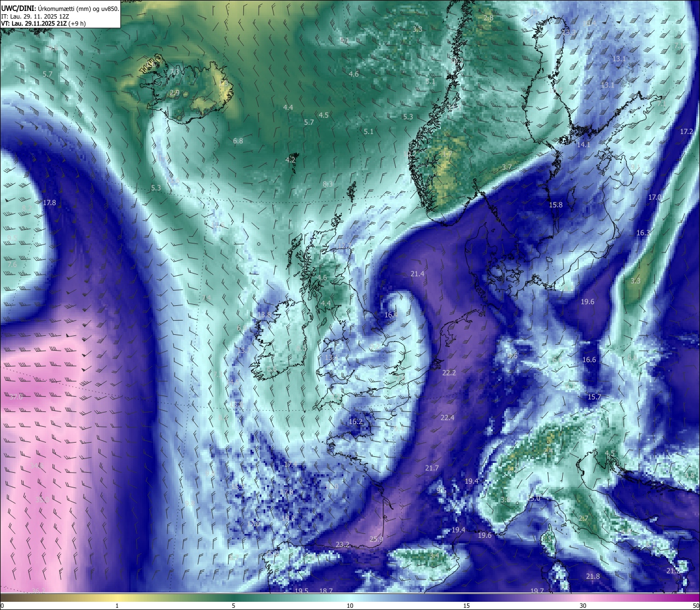Click the colorbar tick label 1

tap(117, 605)
